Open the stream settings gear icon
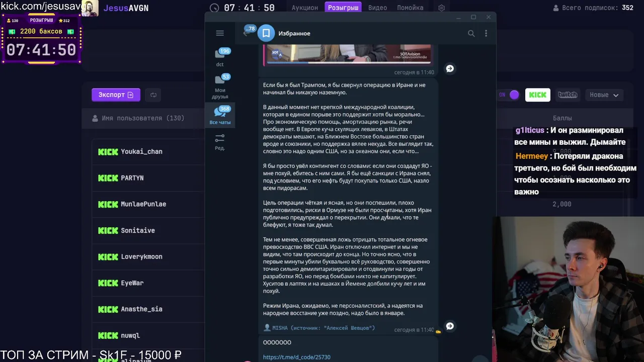The image size is (644, 362). tap(441, 8)
